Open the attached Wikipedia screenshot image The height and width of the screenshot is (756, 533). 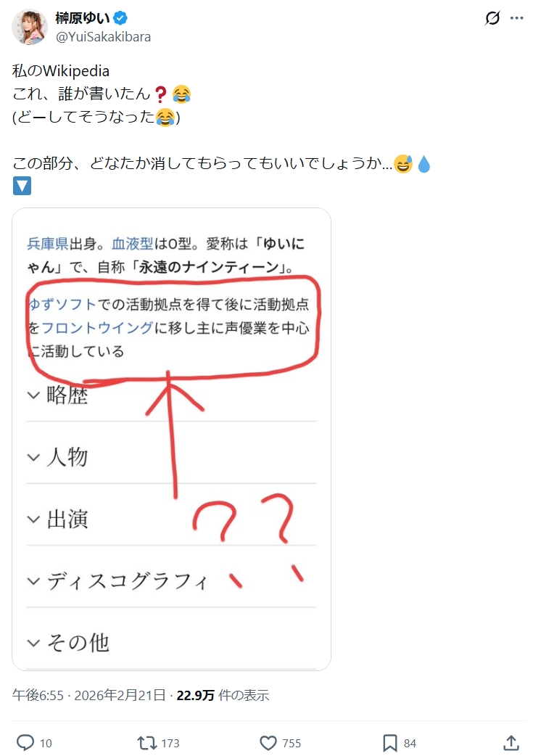[172, 439]
